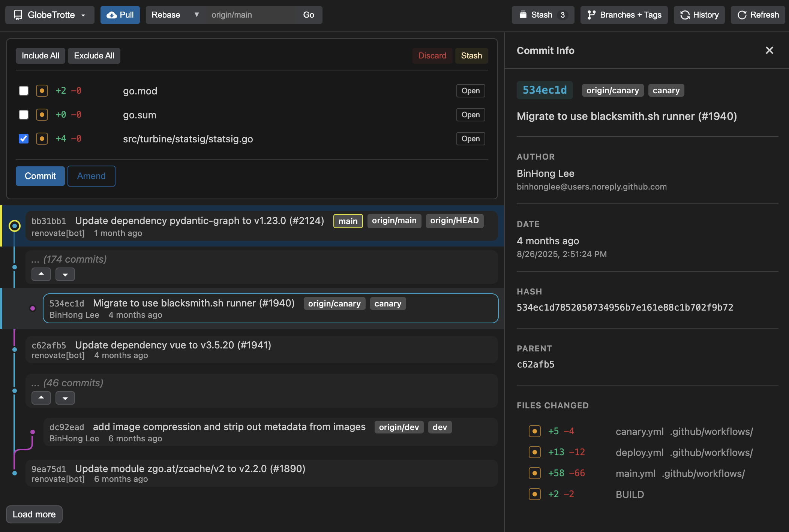This screenshot has height=532, width=789.
Task: Click the modified status dot next to go.sum
Action: click(42, 115)
